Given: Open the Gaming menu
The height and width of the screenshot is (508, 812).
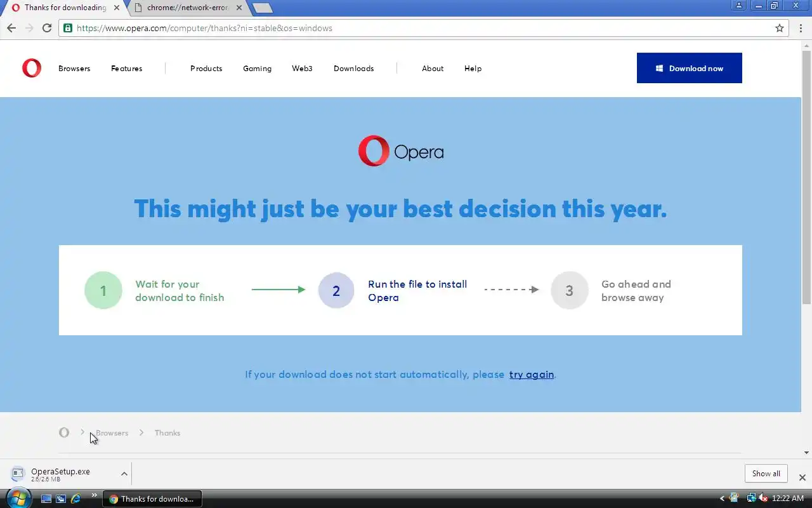Looking at the screenshot, I should pyautogui.click(x=257, y=69).
